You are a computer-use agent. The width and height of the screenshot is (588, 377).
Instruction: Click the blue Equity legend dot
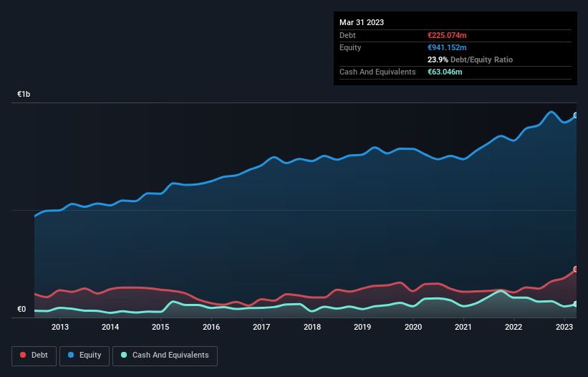[x=71, y=355]
